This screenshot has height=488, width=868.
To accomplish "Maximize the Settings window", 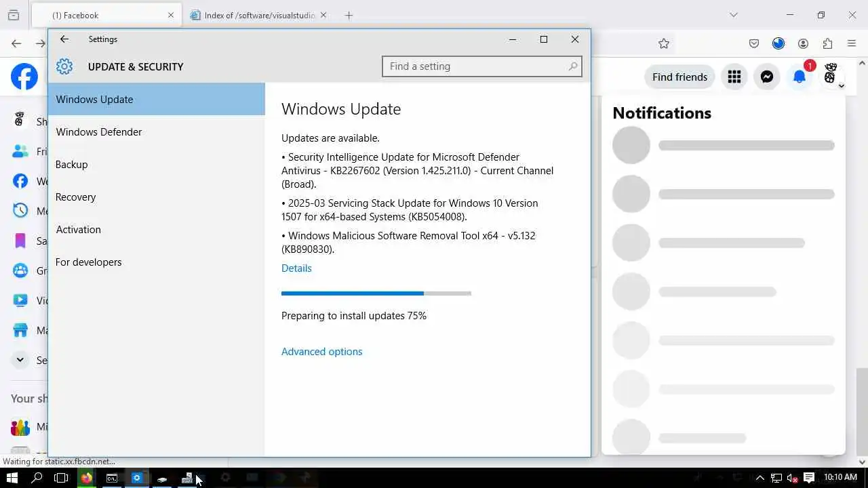I will point(544,39).
